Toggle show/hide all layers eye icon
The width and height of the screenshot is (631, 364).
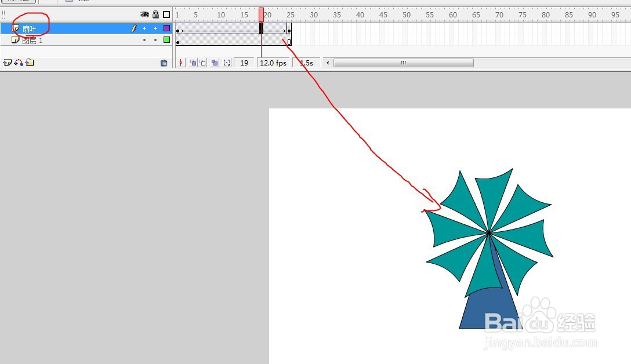tap(144, 14)
